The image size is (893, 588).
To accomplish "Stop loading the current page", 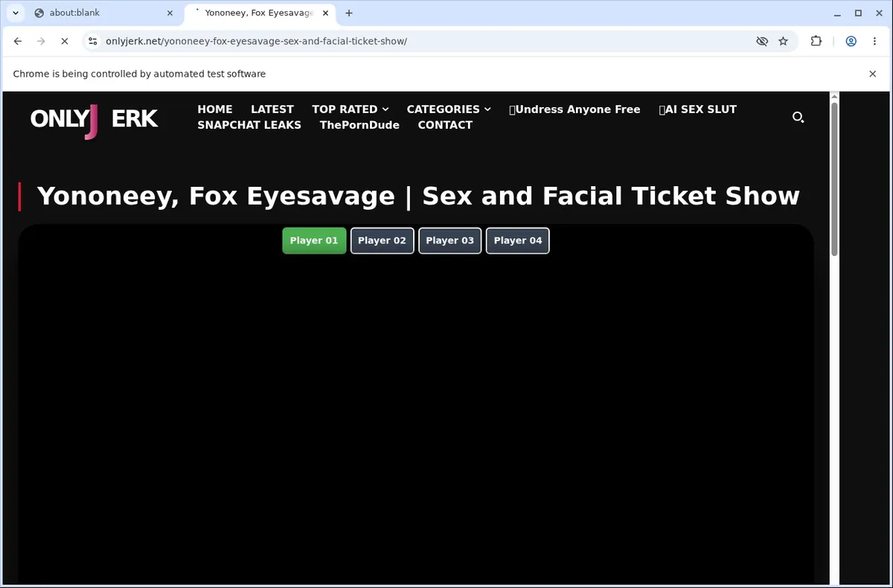I will [64, 42].
